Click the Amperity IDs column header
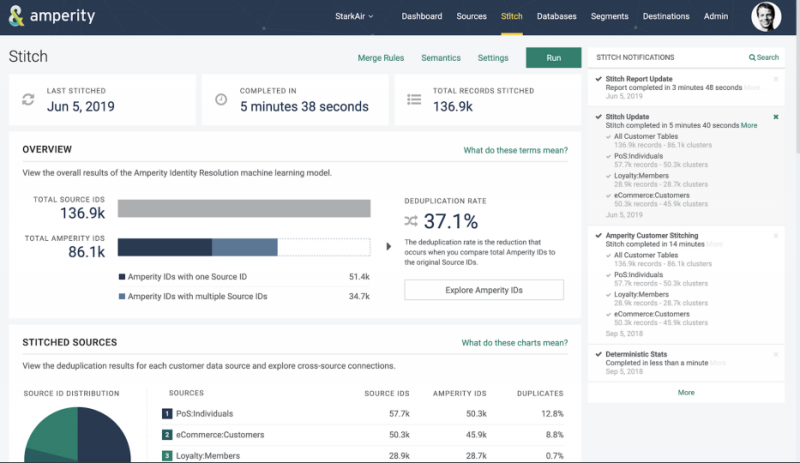This screenshot has width=800, height=463. 460,393
